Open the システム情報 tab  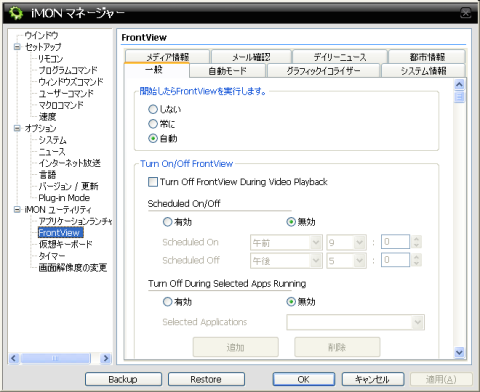(x=423, y=71)
